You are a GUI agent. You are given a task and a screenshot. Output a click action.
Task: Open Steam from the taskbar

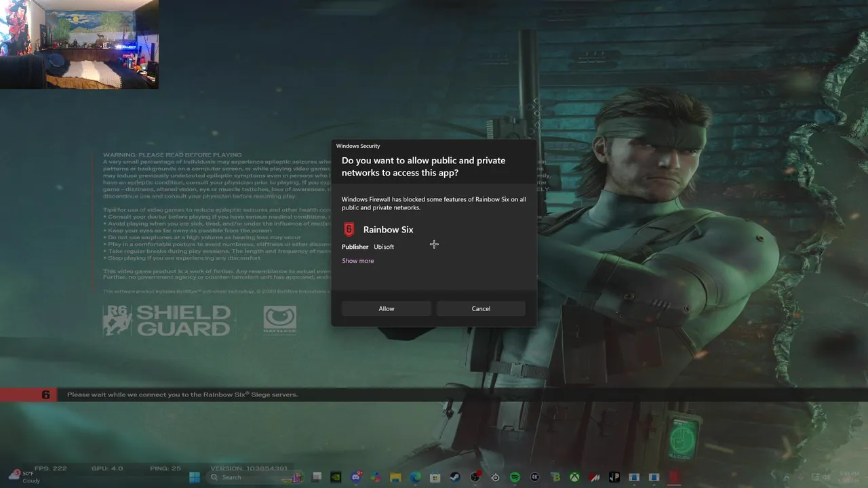point(455,477)
